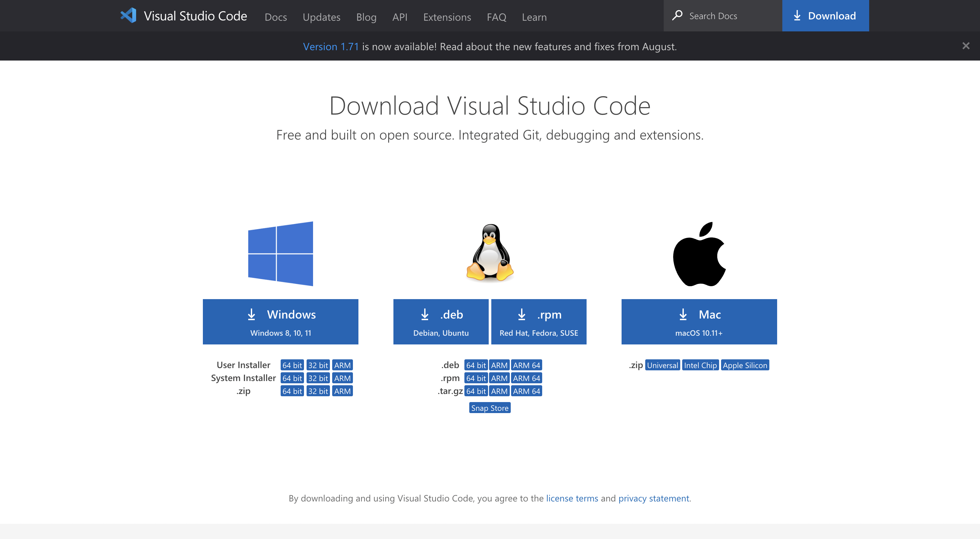Click the download arrow in the top Download button

797,16
